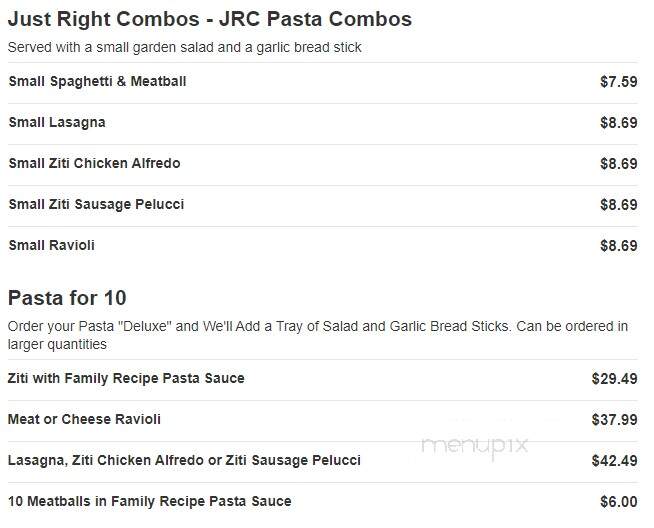Click the Small Ravioli $8.69 price
The height and width of the screenshot is (528, 654).
619,246
